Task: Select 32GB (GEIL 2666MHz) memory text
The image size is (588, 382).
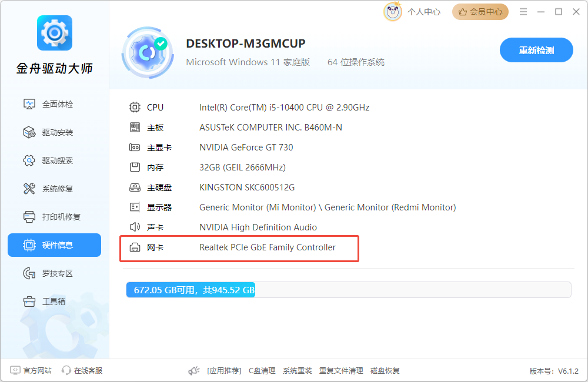Action: click(242, 167)
